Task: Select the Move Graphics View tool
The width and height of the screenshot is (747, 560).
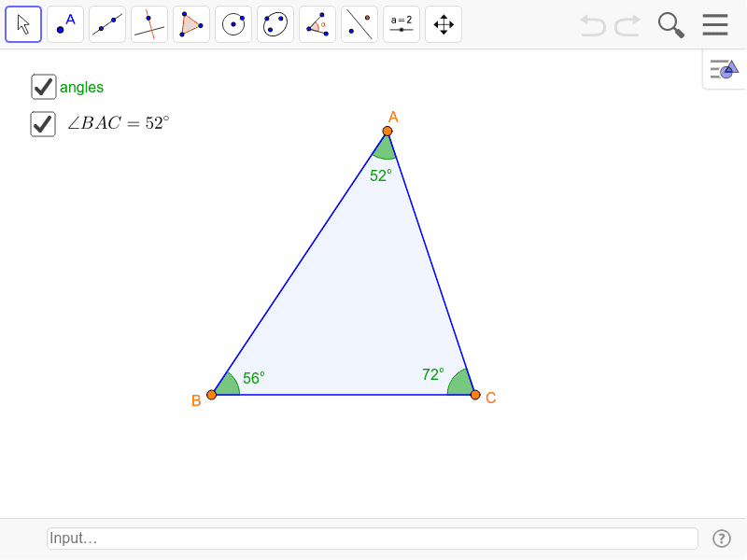Action: (x=444, y=24)
